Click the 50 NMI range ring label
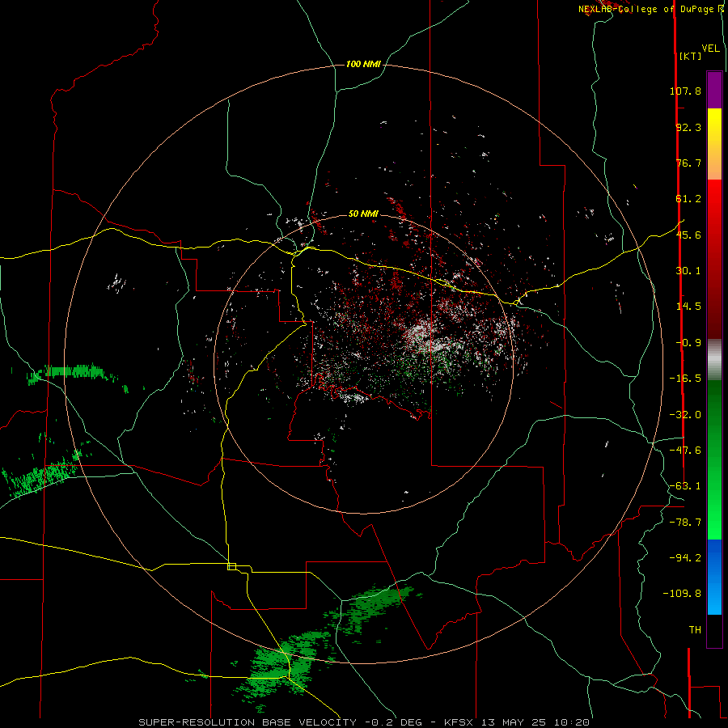Viewport: 728px width, 728px height. pyautogui.click(x=363, y=214)
